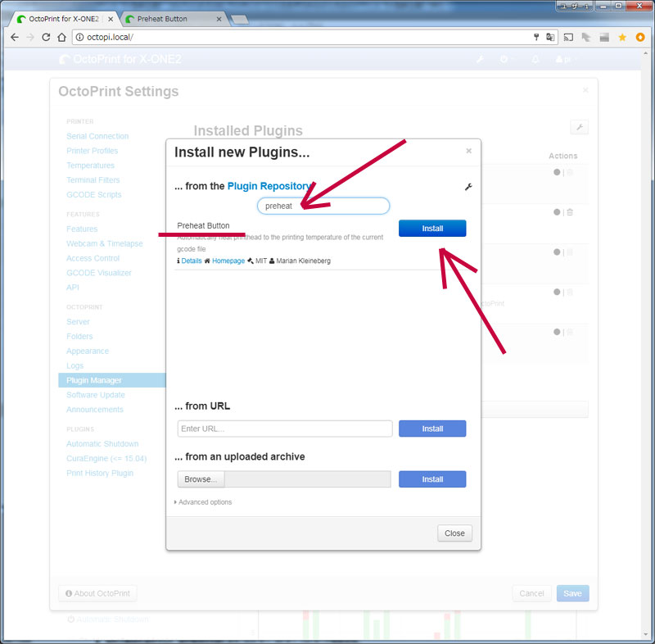The width and height of the screenshot is (655, 644).
Task: Click Cancel in OctoPrint Settings
Action: 531,593
